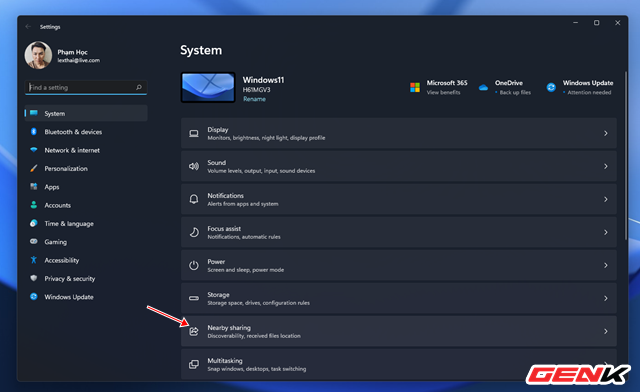Open Notifications row chevron arrow
Image resolution: width=640 pixels, height=392 pixels.
[x=606, y=199]
